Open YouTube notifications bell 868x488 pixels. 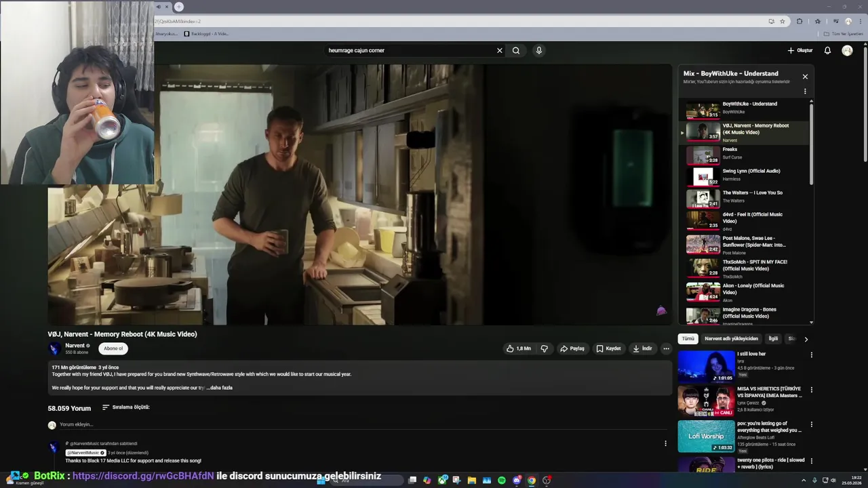pyautogui.click(x=827, y=50)
